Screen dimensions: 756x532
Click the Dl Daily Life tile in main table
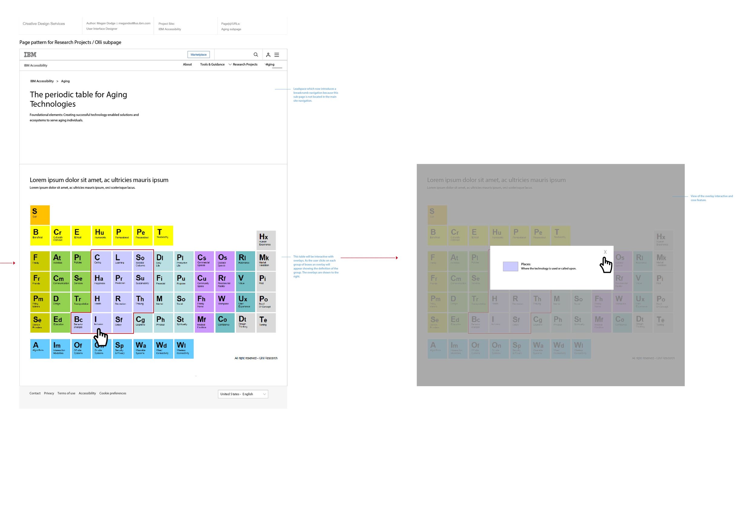pyautogui.click(x=163, y=261)
